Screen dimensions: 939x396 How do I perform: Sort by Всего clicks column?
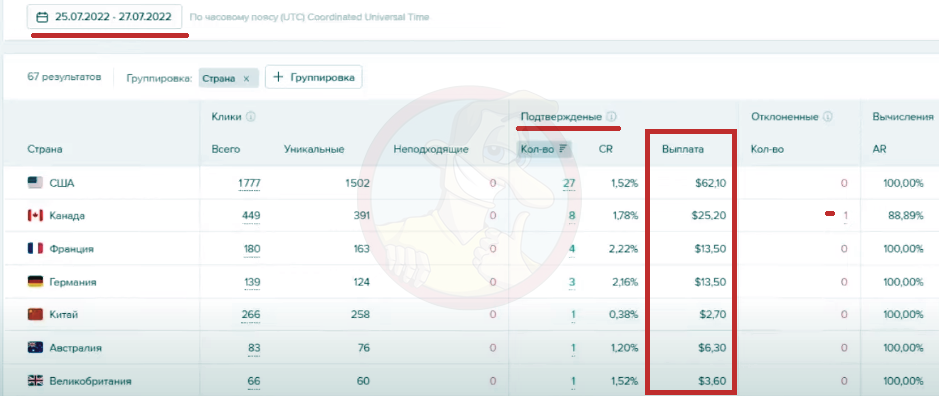coord(226,150)
